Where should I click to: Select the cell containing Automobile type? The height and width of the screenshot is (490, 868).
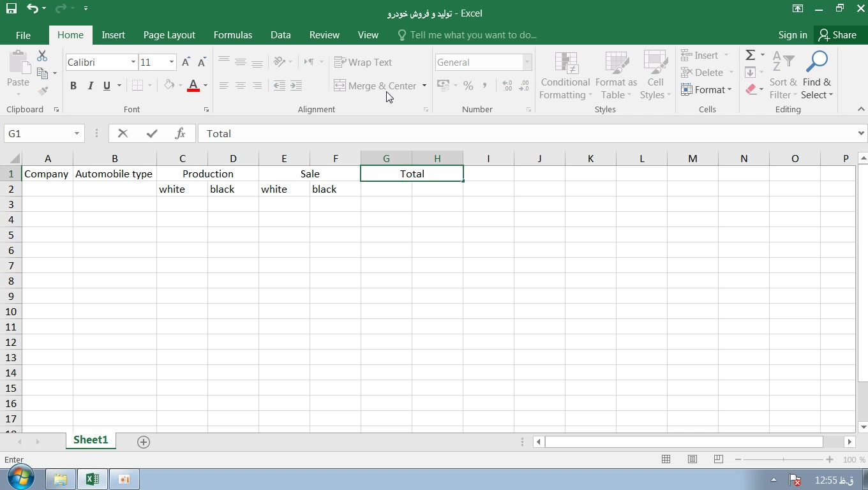pyautogui.click(x=114, y=174)
